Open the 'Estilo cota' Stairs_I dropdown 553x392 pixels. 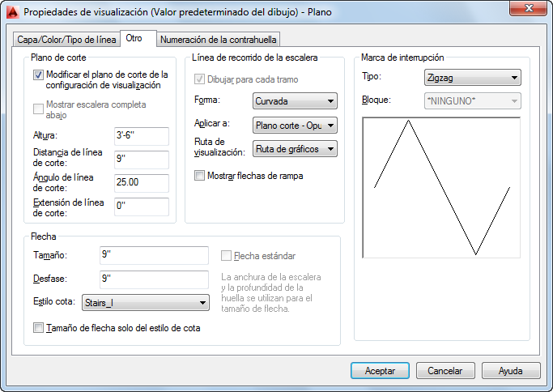[x=146, y=303]
